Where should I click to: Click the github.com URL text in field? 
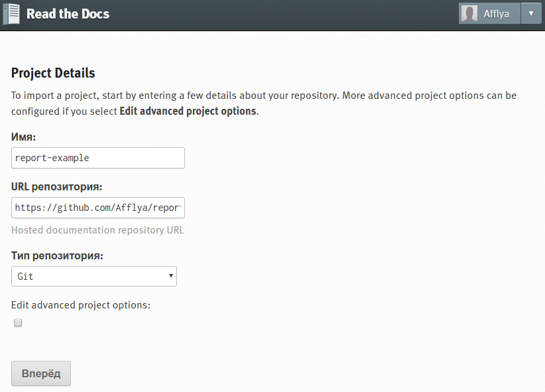click(98, 208)
